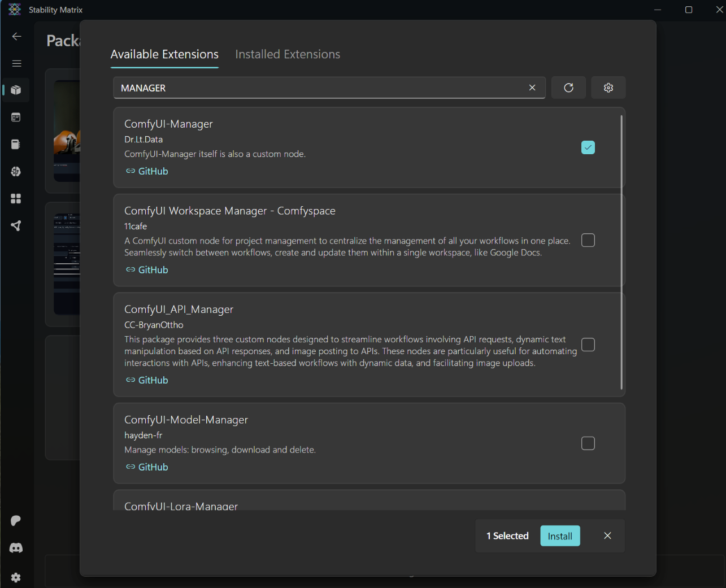
Task: Open the Patreon icon in sidebar
Action: pos(16,520)
